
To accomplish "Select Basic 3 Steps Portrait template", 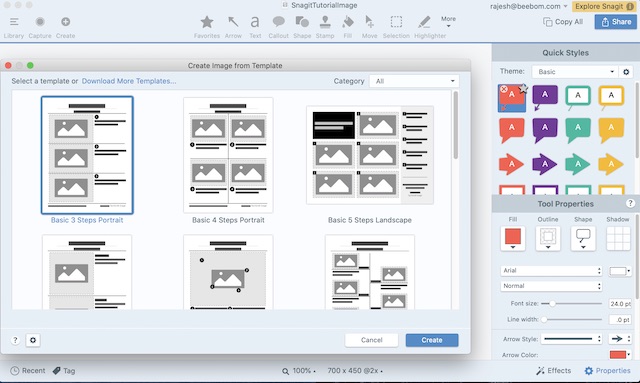I will pyautogui.click(x=87, y=155).
